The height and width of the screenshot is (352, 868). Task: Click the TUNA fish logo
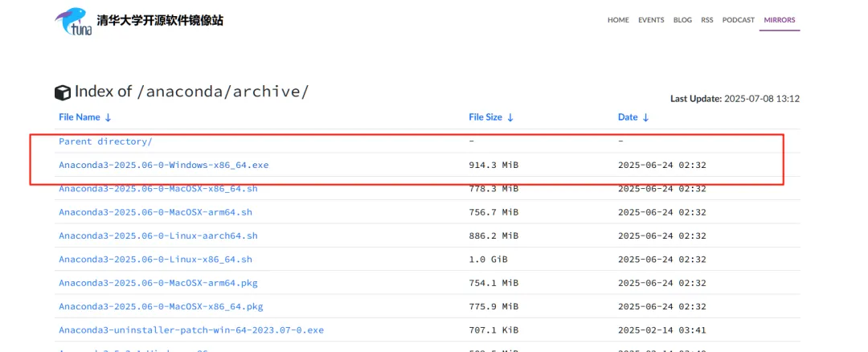[73, 22]
